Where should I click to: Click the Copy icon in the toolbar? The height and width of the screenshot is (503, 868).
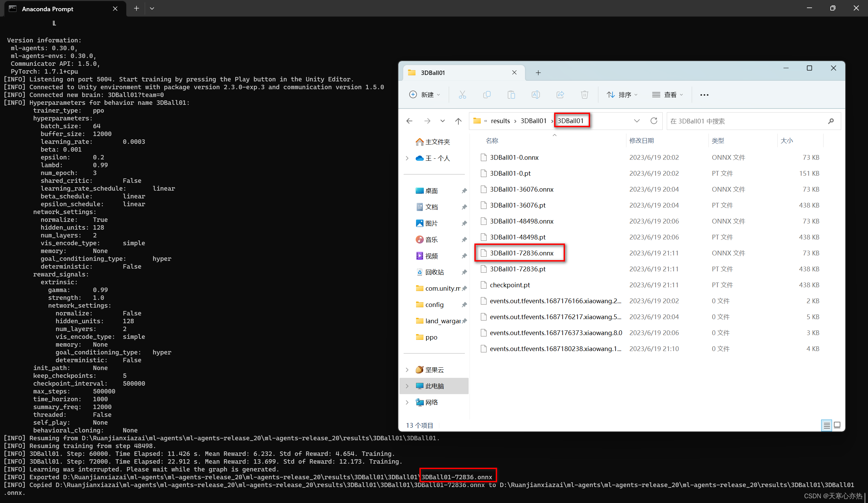point(487,95)
